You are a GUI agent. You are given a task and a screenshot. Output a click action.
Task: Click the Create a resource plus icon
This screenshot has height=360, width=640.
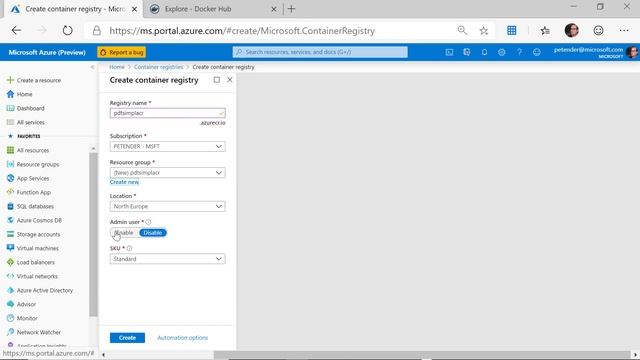[x=10, y=80]
